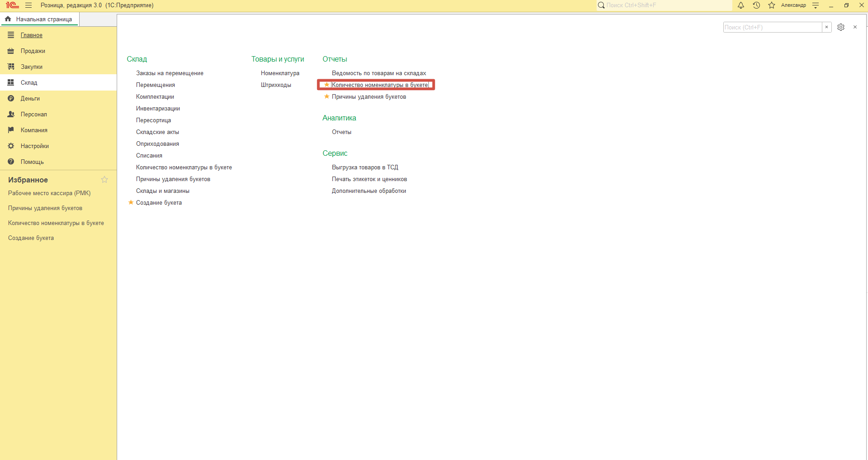Toggle favorite star beside Причины удаления букетов report
This screenshot has height=460, width=868.
[327, 96]
